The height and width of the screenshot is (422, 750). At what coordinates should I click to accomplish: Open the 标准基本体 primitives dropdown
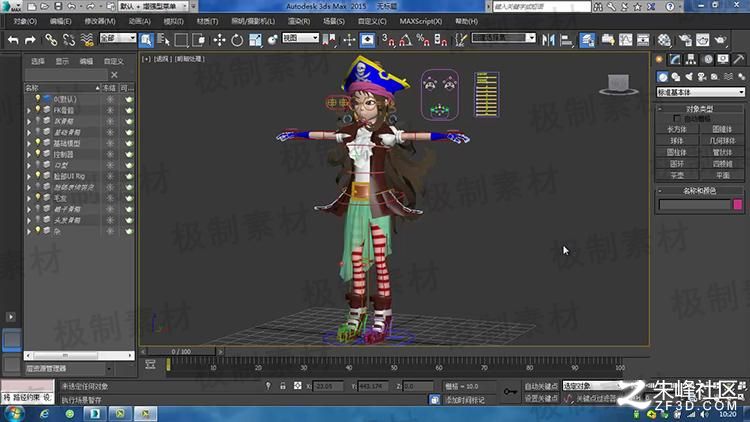[701, 92]
